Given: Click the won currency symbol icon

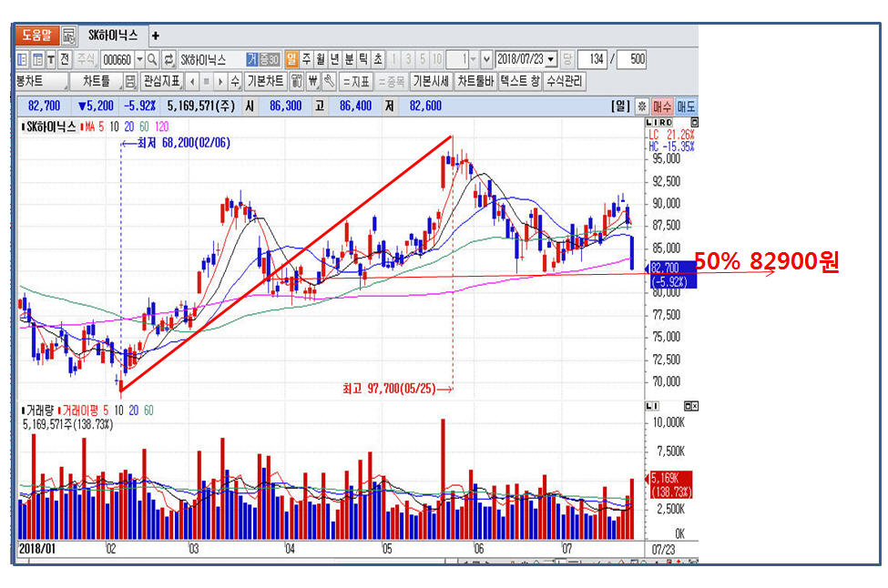Looking at the screenshot, I should pos(312,82).
